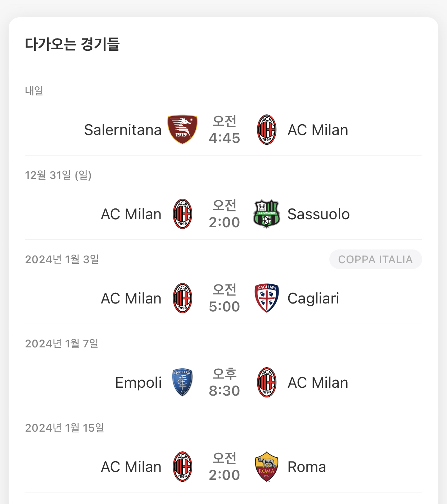Open the Roma team name link
The width and height of the screenshot is (447, 504).
(307, 467)
